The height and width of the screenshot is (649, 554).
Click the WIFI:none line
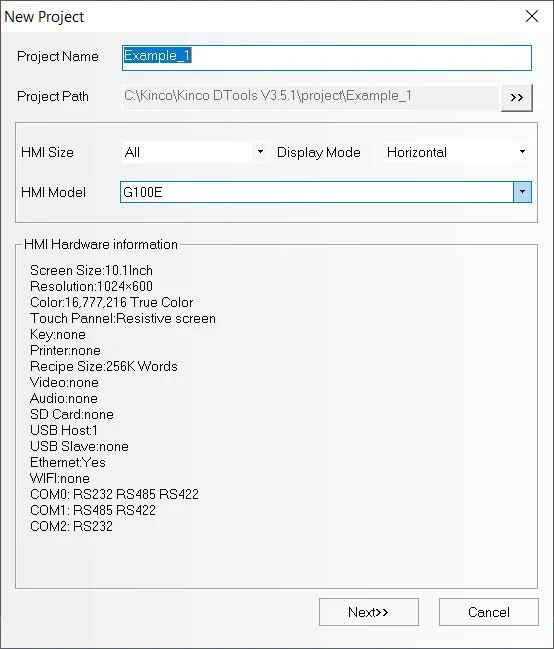pyautogui.click(x=60, y=478)
